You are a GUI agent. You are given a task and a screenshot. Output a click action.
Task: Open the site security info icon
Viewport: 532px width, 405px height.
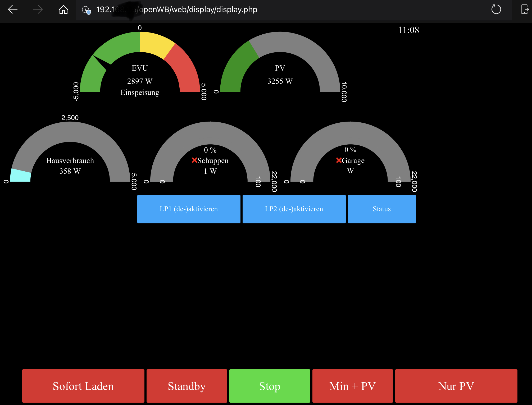click(86, 10)
